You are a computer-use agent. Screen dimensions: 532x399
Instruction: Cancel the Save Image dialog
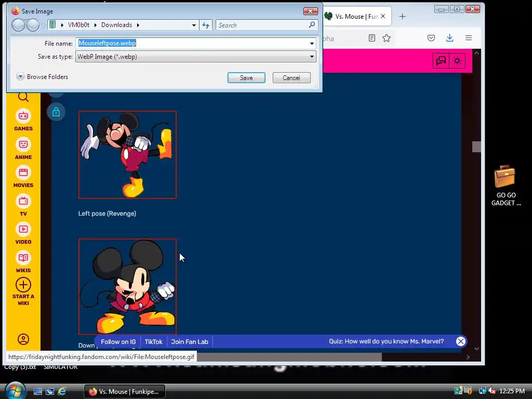coord(291,78)
